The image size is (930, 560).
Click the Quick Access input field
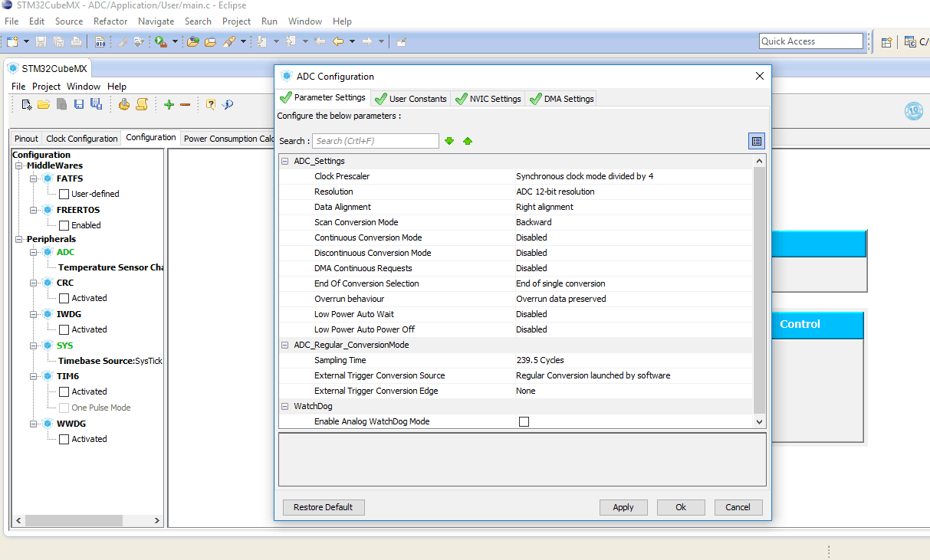(x=811, y=41)
